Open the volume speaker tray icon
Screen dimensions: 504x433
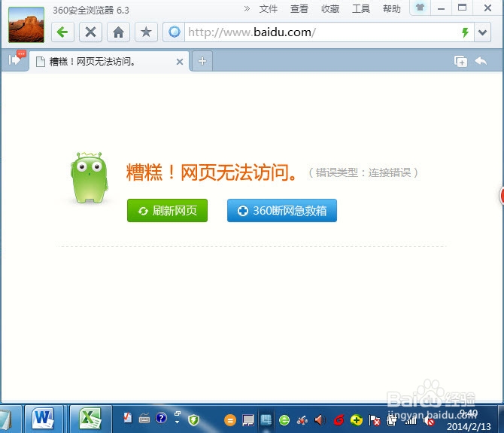pyautogui.click(x=320, y=419)
